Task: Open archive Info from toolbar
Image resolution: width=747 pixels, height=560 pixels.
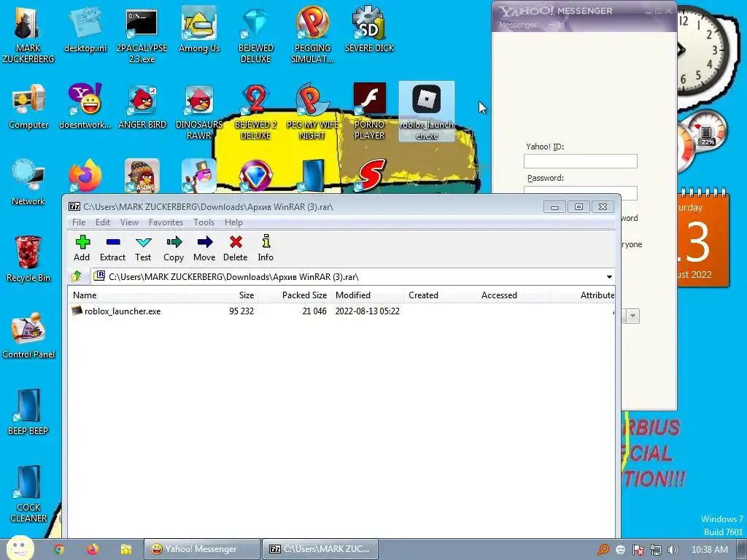Action: (266, 248)
